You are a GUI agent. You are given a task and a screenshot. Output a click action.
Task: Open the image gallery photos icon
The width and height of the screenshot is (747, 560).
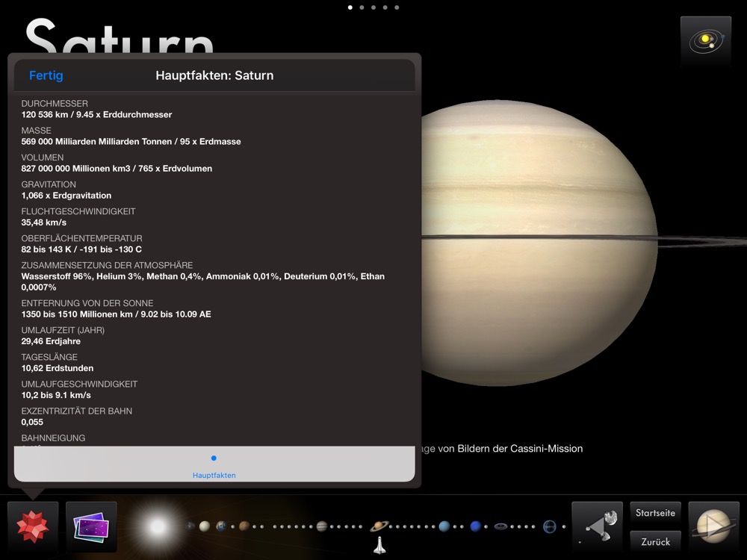[x=91, y=526]
